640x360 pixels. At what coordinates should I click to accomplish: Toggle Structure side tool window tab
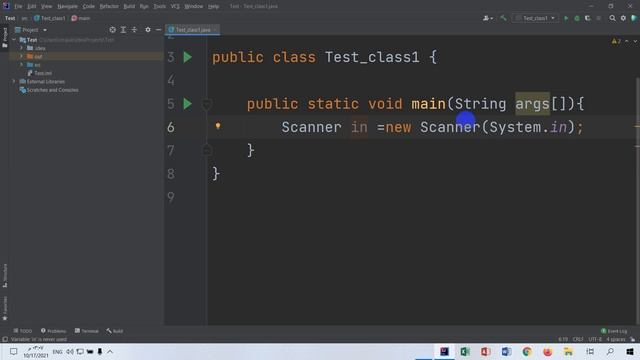5,276
